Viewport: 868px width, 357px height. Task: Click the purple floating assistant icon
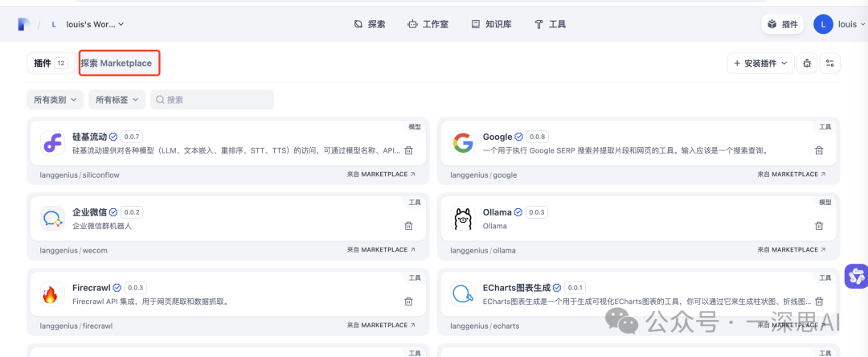click(857, 276)
